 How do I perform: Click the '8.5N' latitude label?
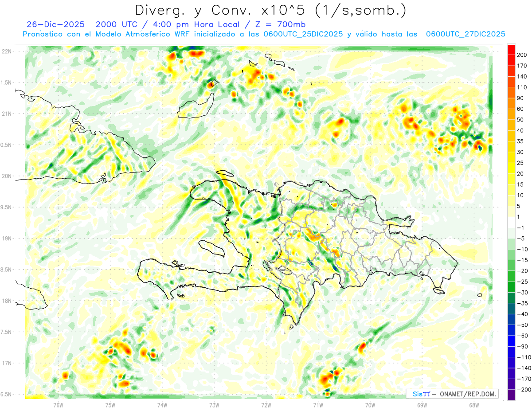click(6, 270)
